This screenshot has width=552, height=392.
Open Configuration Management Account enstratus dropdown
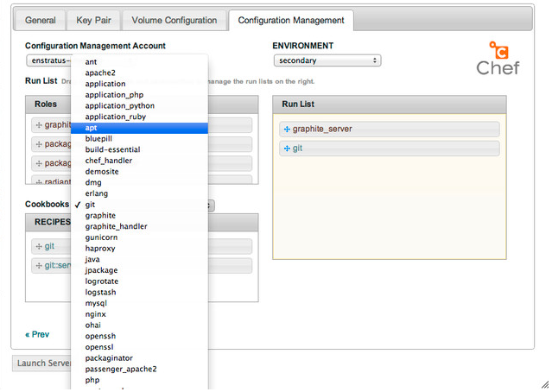click(50, 60)
